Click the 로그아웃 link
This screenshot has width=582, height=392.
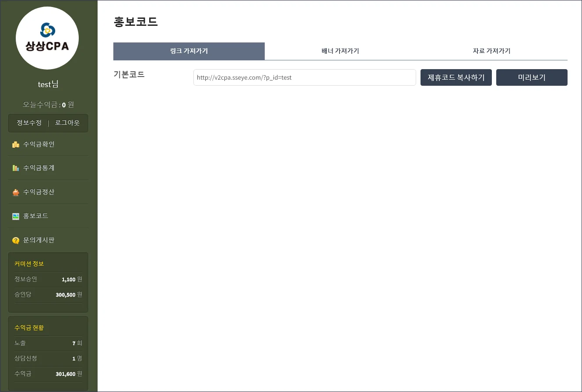(67, 123)
